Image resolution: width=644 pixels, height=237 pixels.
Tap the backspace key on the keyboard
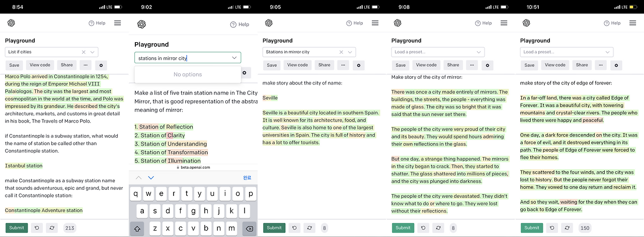click(249, 228)
